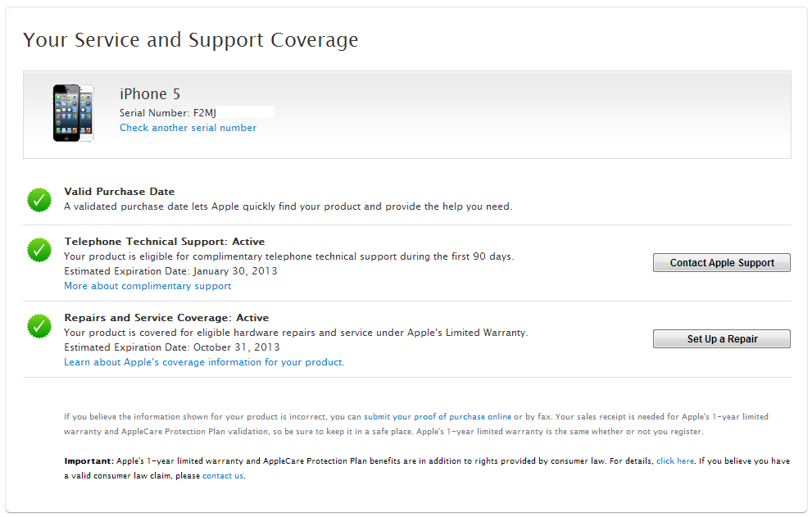Click the Serial Number F2MJ text
The image size is (812, 517).
point(168,113)
